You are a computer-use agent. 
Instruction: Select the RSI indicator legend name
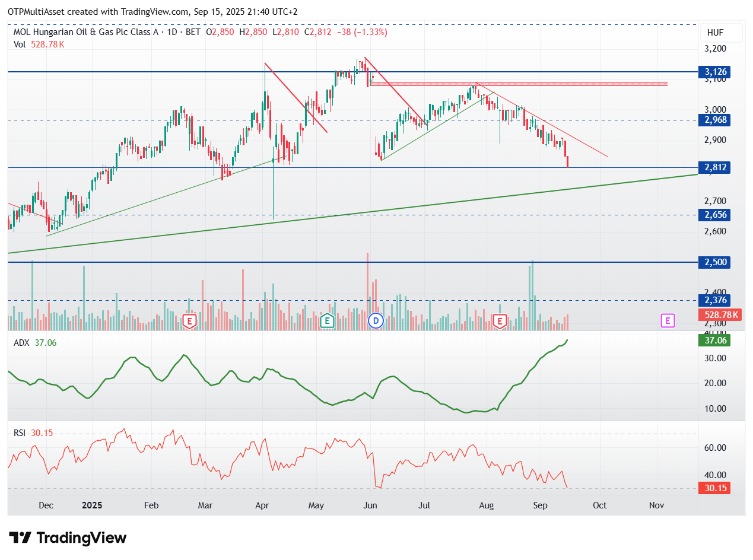click(x=20, y=433)
